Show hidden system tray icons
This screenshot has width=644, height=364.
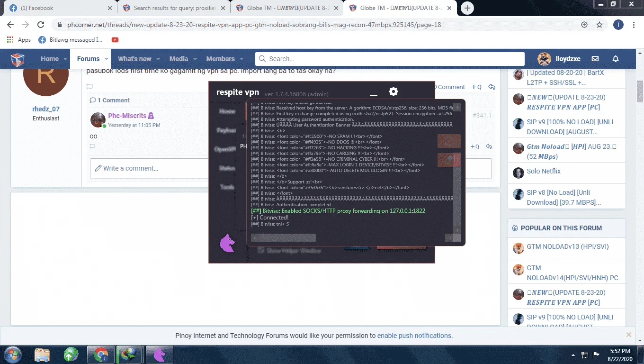coord(574,355)
